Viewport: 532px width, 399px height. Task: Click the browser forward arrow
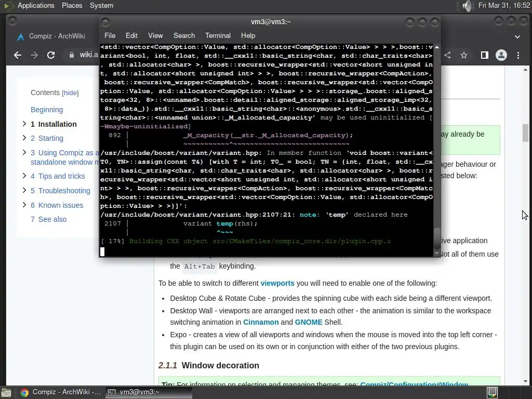coord(34,55)
